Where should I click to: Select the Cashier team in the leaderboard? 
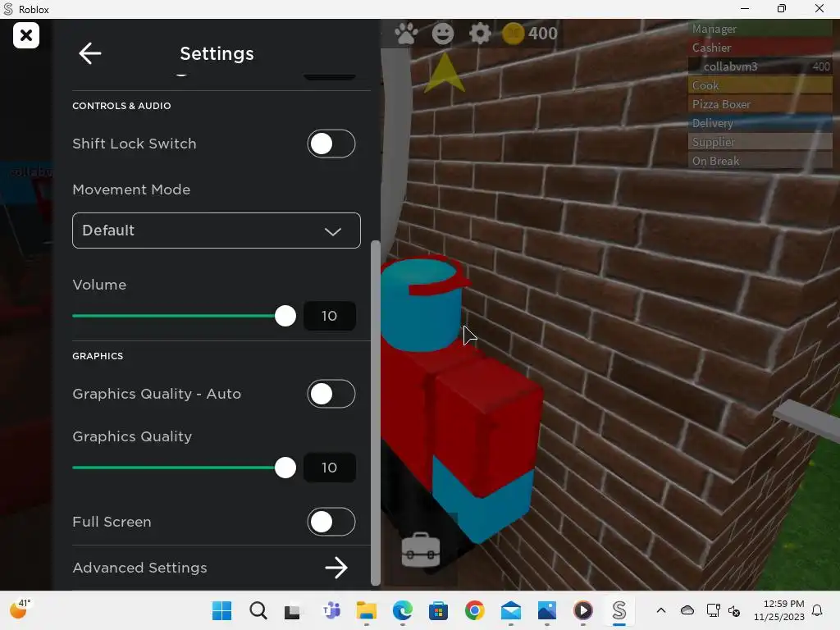(x=760, y=48)
